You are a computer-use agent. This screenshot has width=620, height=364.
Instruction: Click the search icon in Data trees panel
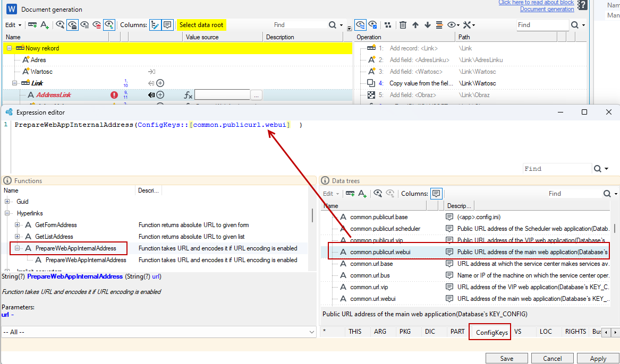pyautogui.click(x=607, y=194)
